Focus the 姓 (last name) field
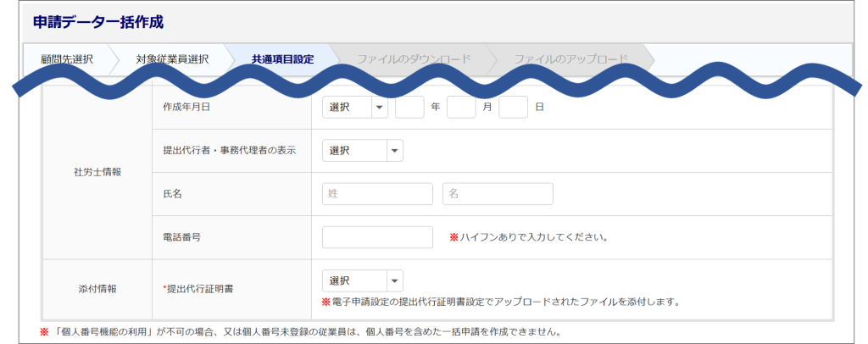 point(377,194)
